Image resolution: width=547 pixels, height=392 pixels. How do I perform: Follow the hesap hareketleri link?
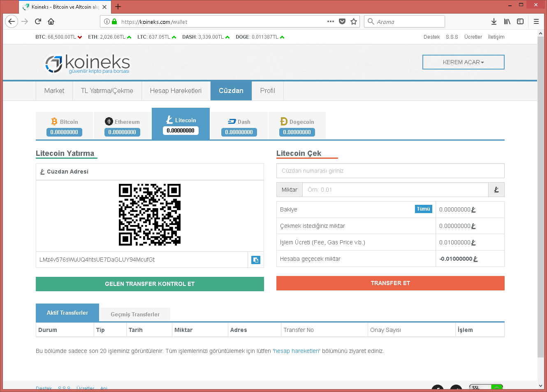click(x=297, y=351)
